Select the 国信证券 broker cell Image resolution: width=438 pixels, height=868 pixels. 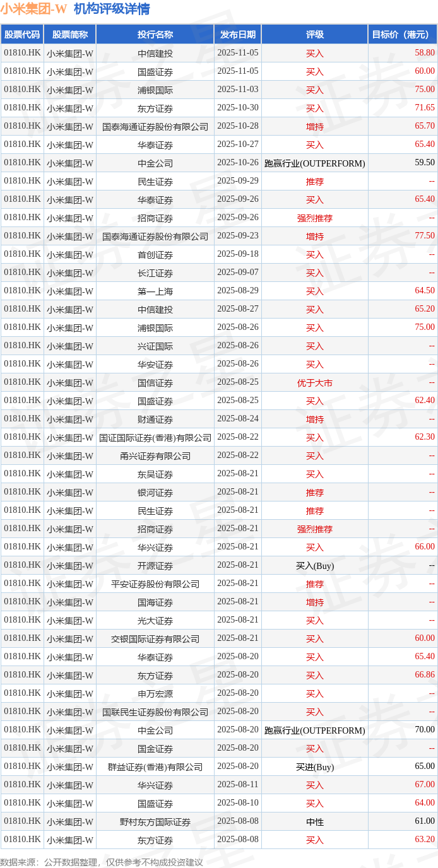tap(155, 382)
